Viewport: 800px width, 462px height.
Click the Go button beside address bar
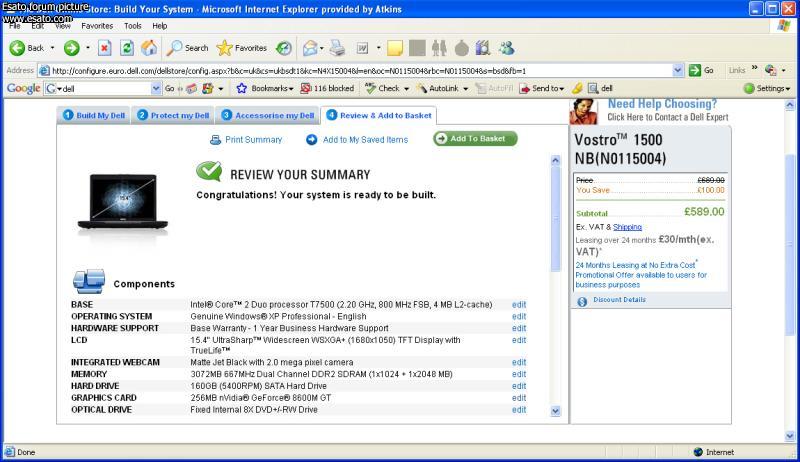(x=701, y=70)
